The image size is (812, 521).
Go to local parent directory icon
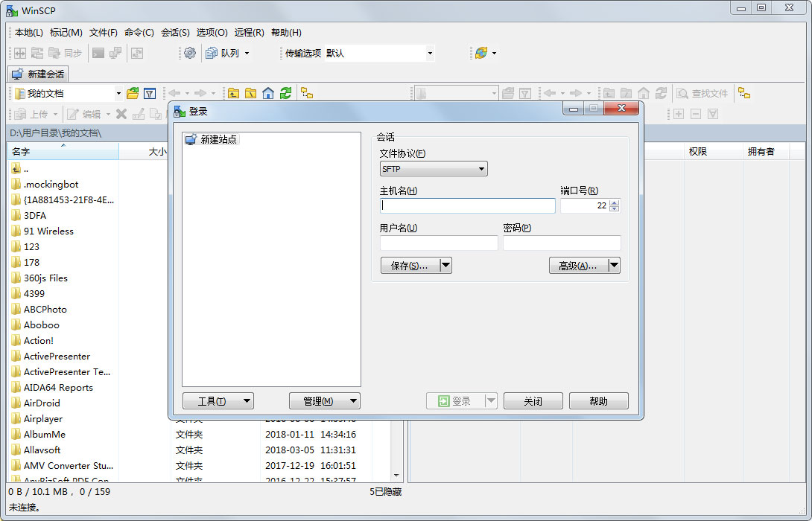click(x=234, y=93)
